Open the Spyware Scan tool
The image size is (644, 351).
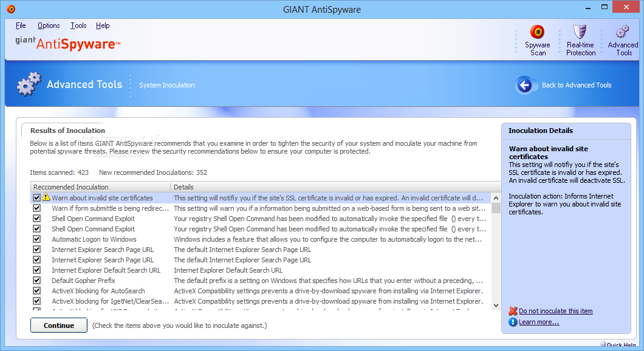click(537, 40)
